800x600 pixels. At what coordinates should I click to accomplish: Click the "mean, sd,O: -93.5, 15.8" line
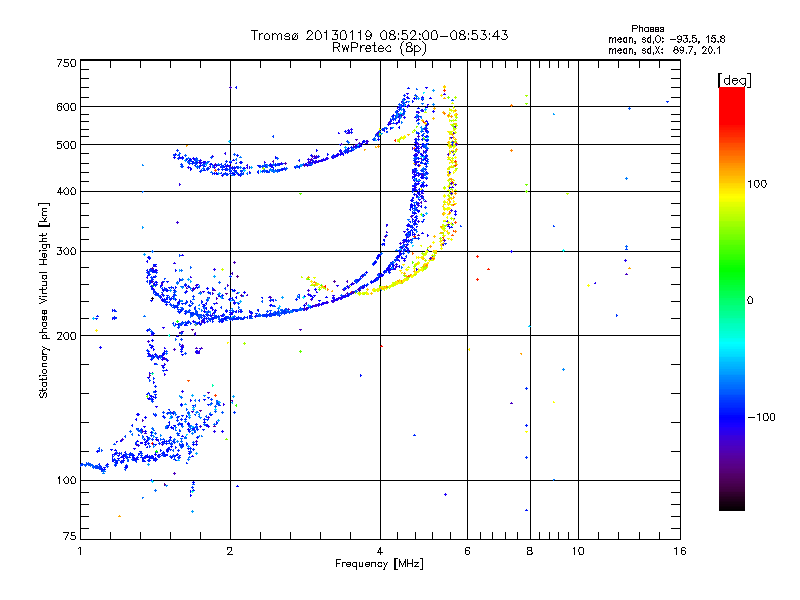coord(666,39)
